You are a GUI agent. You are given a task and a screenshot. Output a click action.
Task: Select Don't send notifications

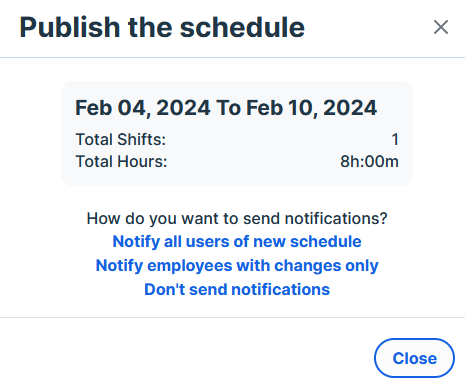coord(237,289)
